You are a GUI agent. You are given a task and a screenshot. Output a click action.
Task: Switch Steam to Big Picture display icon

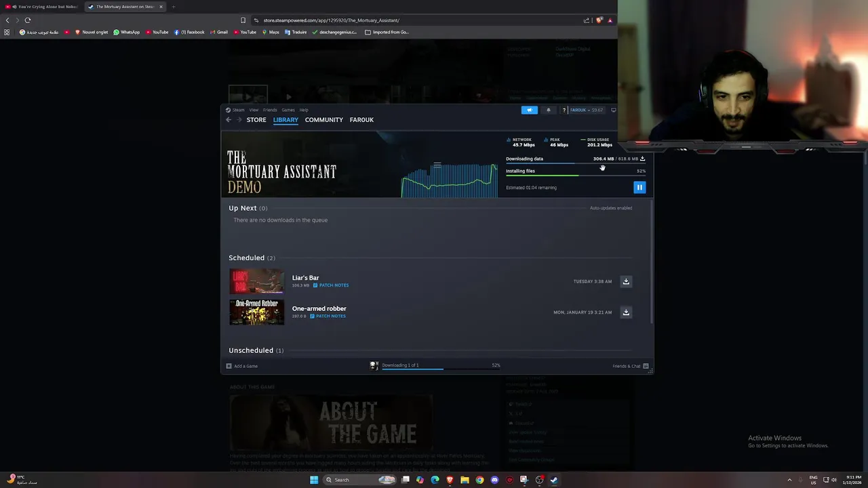point(614,110)
